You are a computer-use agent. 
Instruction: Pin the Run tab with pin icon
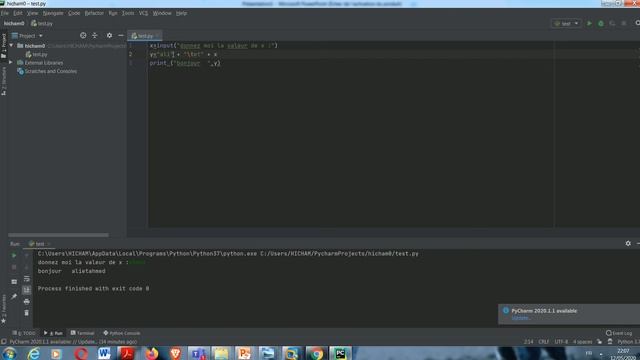(x=14, y=296)
